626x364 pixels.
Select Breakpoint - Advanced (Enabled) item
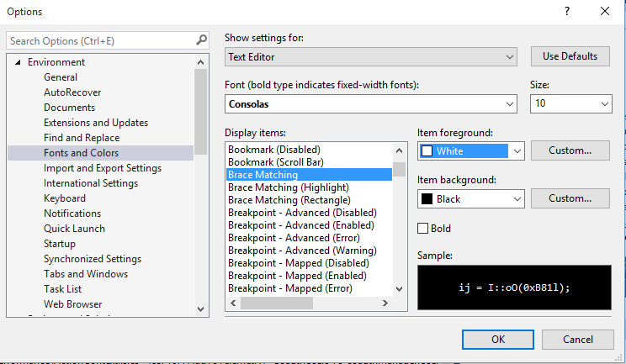tap(301, 225)
